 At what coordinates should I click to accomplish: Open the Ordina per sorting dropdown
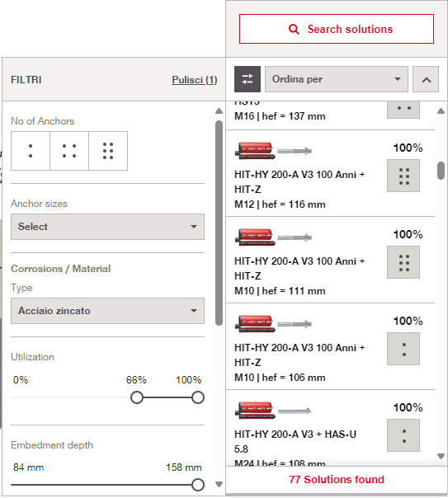337,79
